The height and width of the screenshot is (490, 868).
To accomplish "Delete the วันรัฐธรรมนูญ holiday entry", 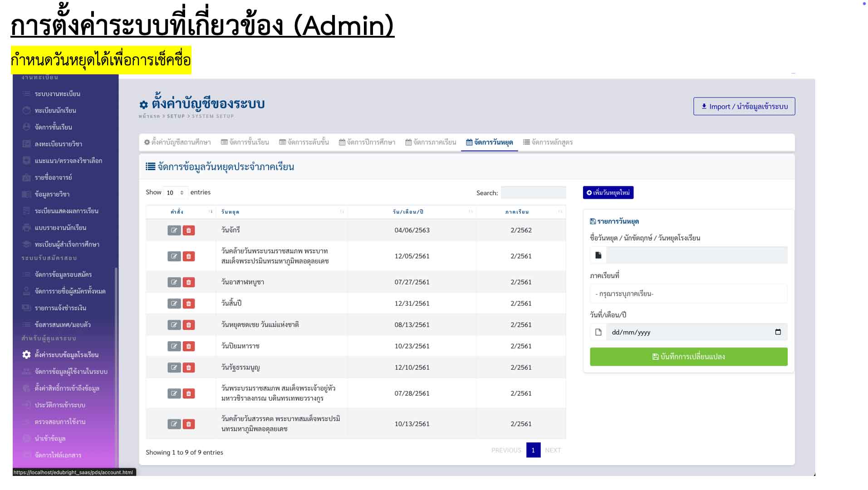I will click(x=189, y=367).
